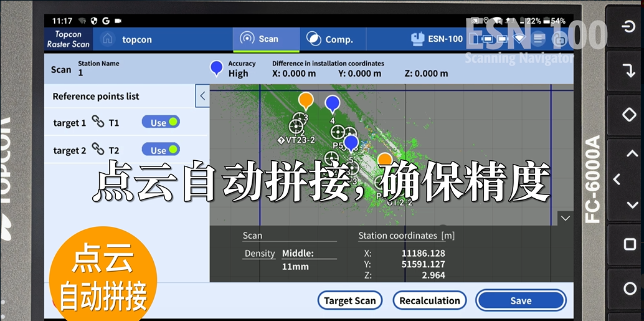Click the T1 linked point name

click(x=114, y=123)
